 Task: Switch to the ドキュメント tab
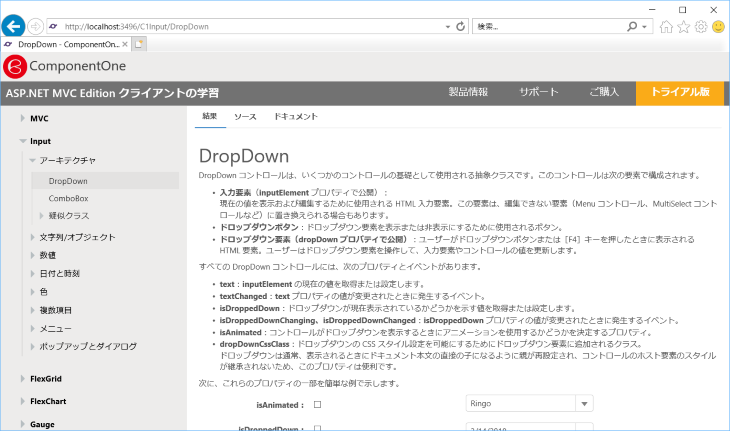(296, 117)
